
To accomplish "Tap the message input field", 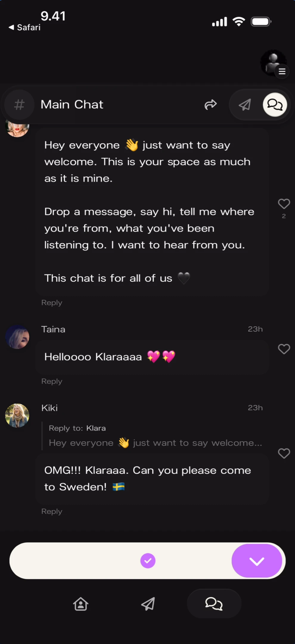I will click(x=89, y=561).
